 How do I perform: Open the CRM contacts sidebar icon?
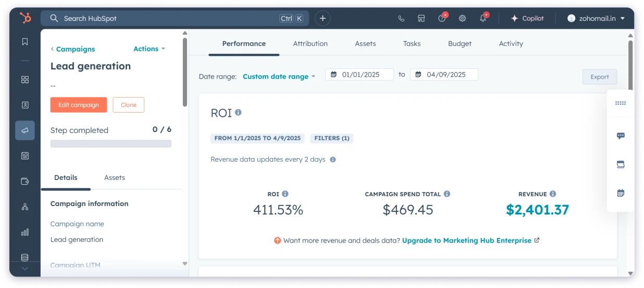tap(25, 105)
